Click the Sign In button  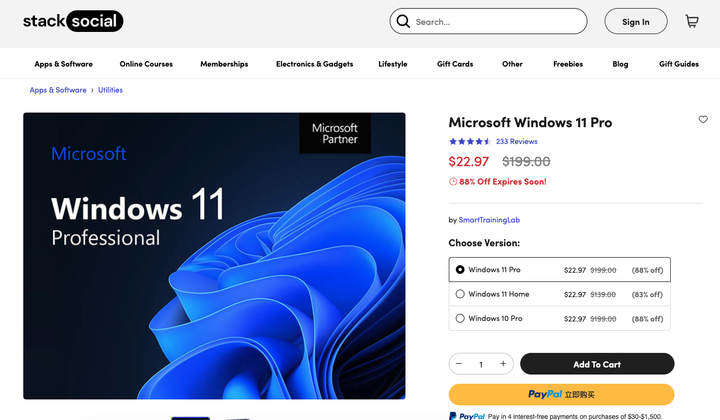coord(636,21)
